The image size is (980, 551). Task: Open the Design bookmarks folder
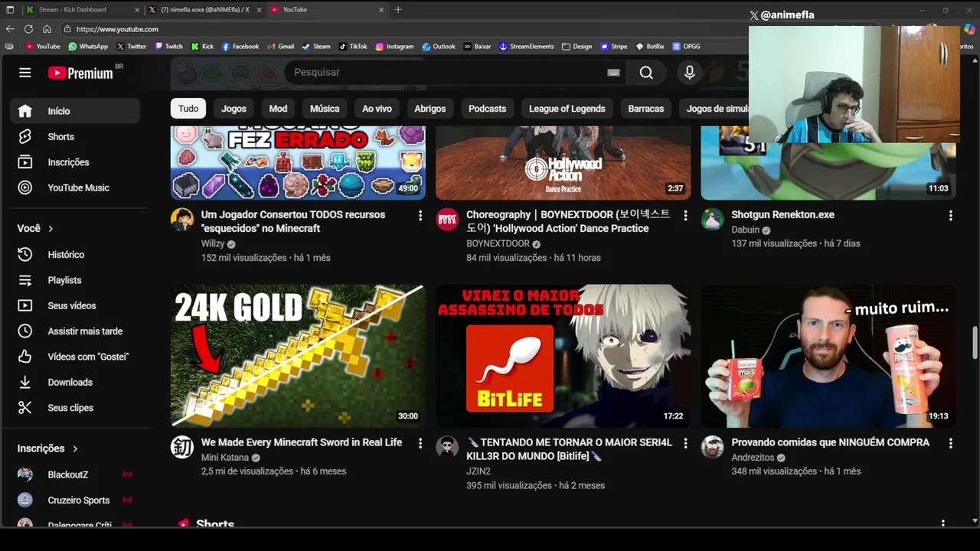pyautogui.click(x=577, y=46)
